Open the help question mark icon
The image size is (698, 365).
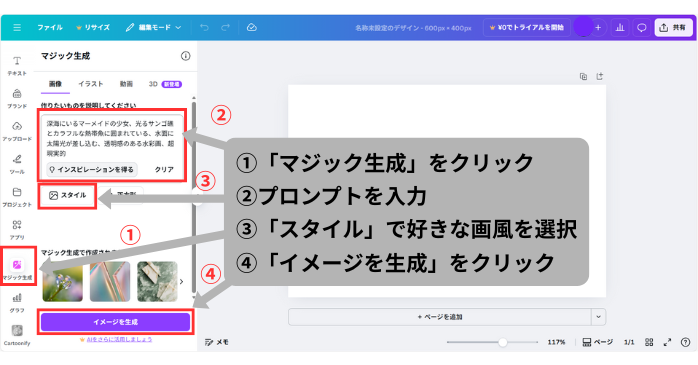click(686, 342)
